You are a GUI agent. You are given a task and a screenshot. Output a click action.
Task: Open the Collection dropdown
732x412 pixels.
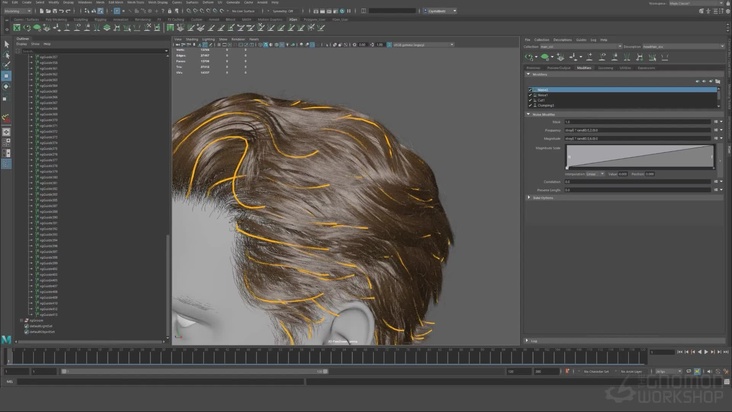click(581, 47)
